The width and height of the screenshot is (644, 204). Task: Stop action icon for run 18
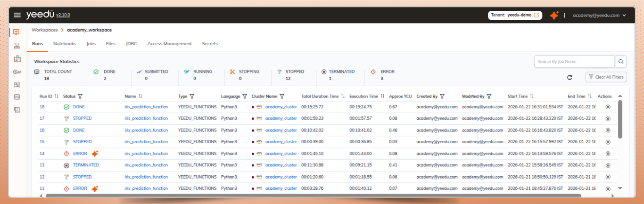(x=608, y=107)
